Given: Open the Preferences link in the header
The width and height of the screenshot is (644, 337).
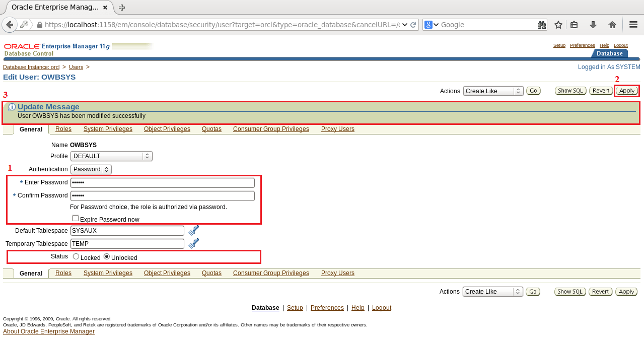Looking at the screenshot, I should pyautogui.click(x=583, y=45).
